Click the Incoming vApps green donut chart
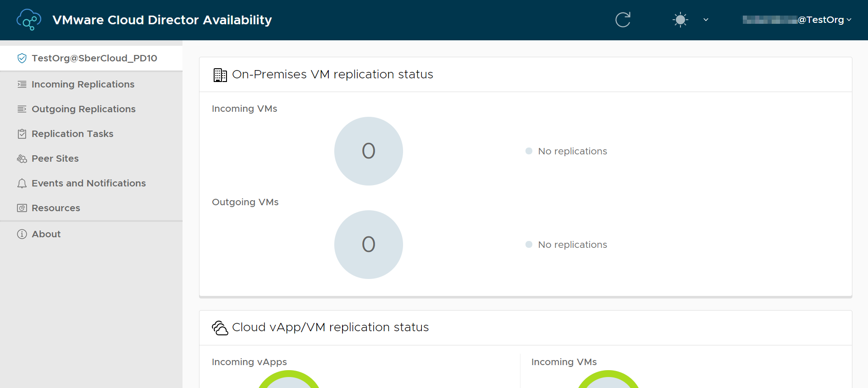The image size is (868, 388). [289, 379]
